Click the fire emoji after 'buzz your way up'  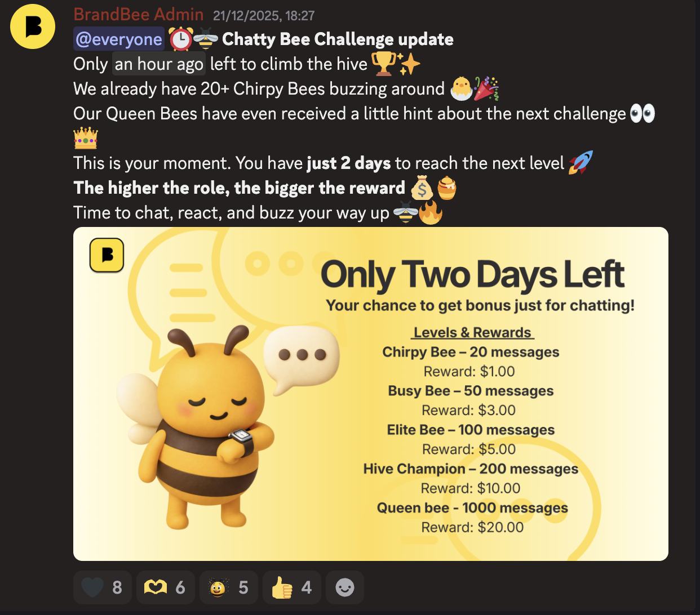(431, 213)
